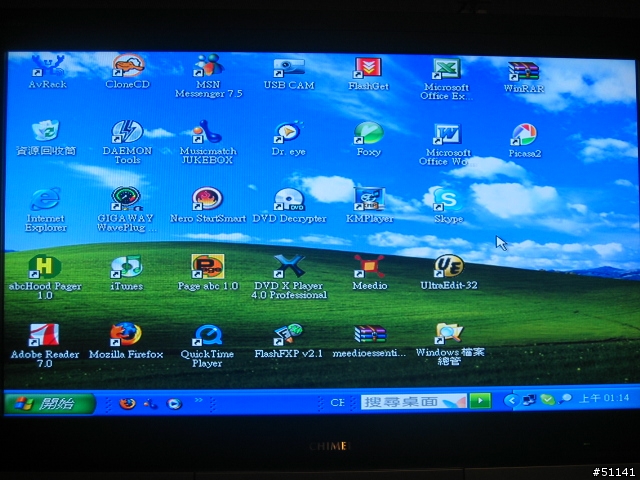Select the Internet Explorer desktop icon
Viewport: 640px width, 480px height.
pos(46,210)
